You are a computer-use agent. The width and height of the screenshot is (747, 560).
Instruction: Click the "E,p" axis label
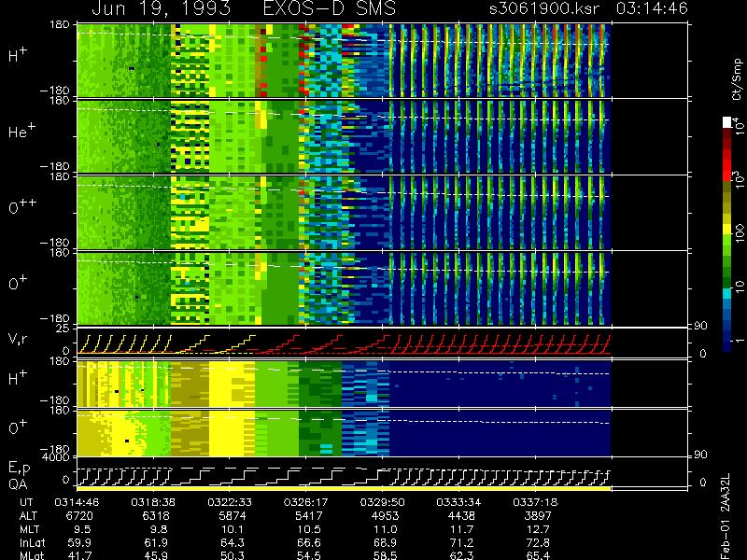point(19,469)
